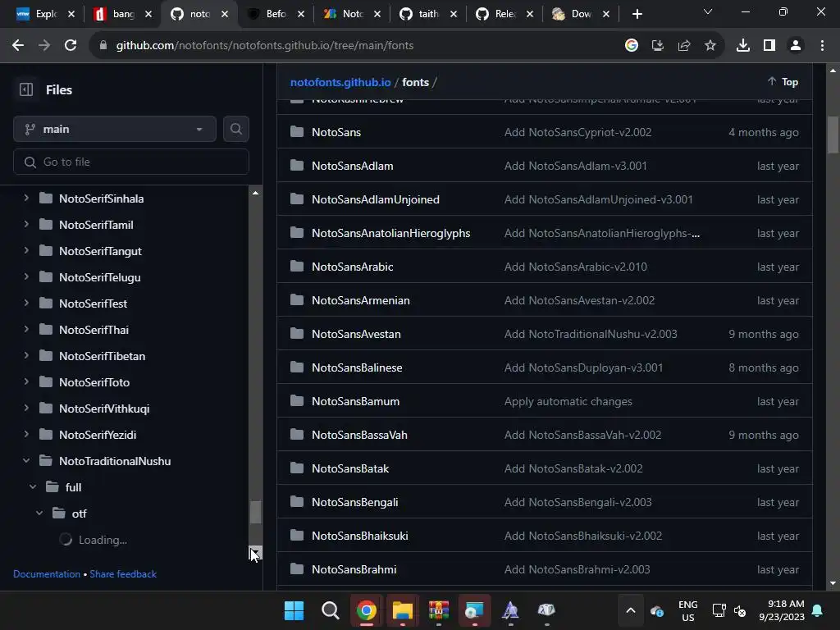The height and width of the screenshot is (630, 840).
Task: Close the Notc browser tab
Action: pos(377,15)
